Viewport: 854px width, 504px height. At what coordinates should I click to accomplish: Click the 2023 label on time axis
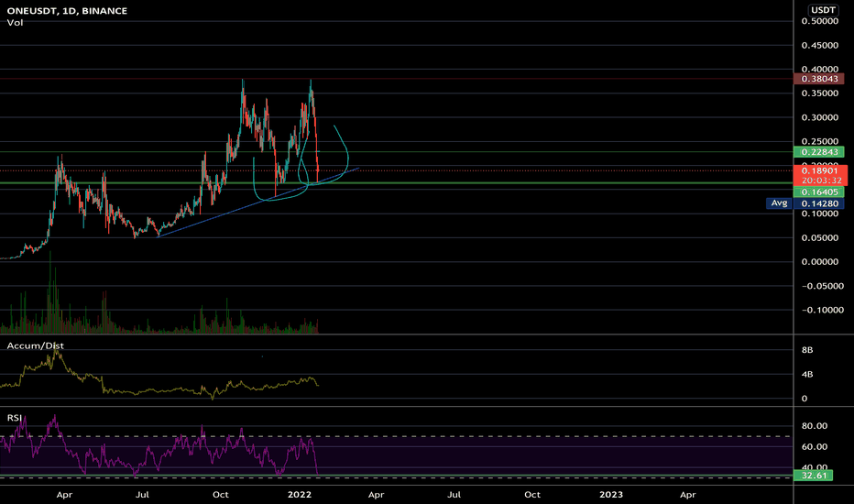point(610,494)
